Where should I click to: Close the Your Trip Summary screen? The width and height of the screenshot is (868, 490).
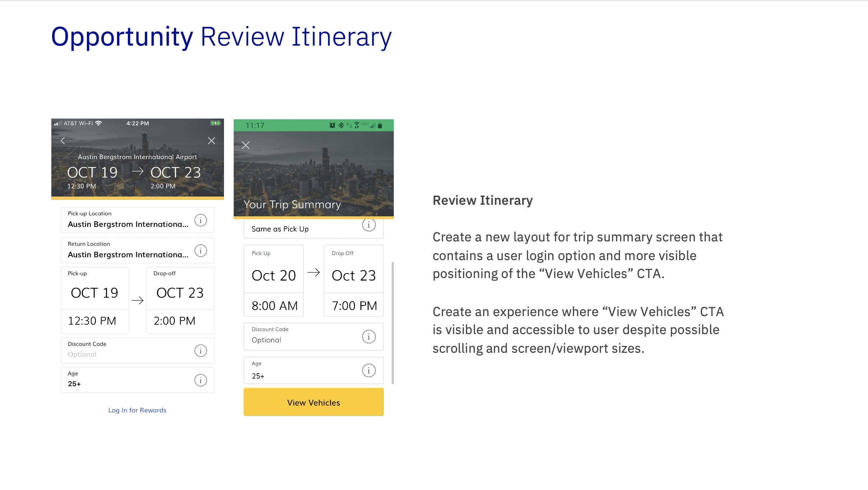(x=246, y=145)
